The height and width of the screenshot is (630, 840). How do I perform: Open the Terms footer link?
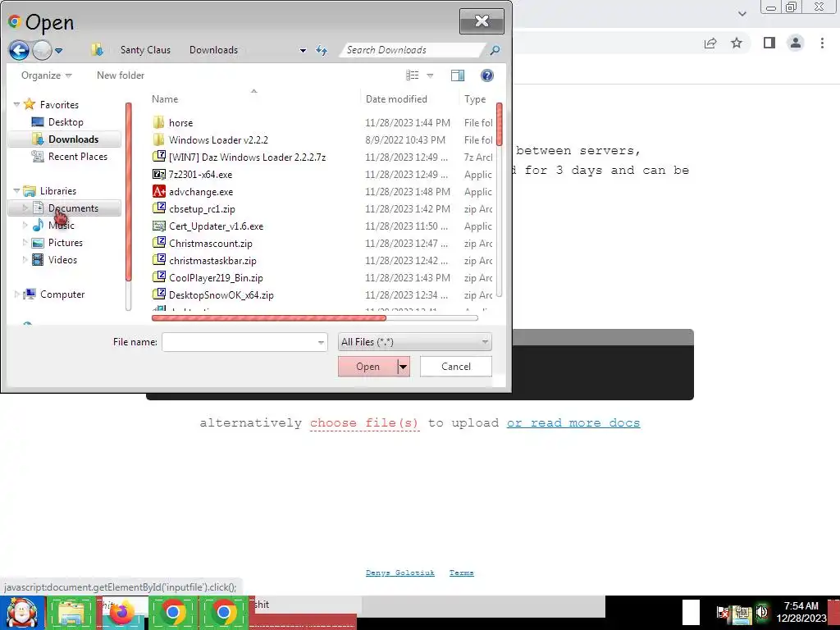click(461, 573)
